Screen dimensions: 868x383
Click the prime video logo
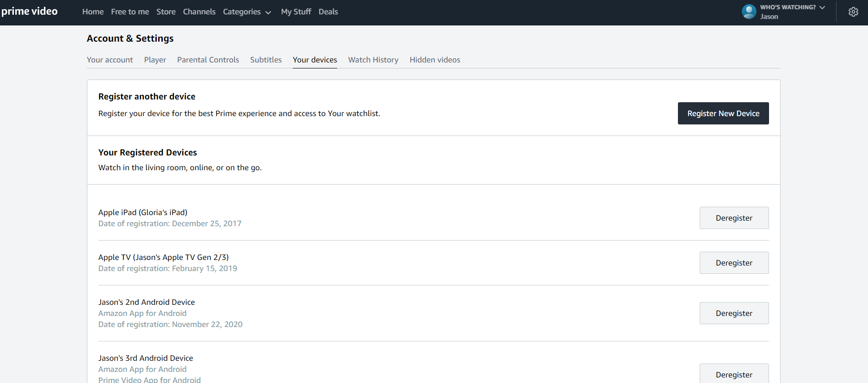[x=30, y=12]
